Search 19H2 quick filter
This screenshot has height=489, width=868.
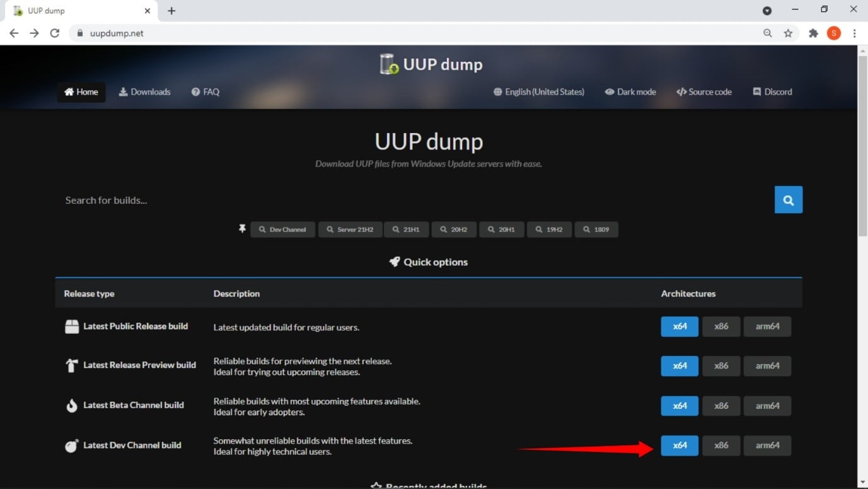[x=549, y=230]
